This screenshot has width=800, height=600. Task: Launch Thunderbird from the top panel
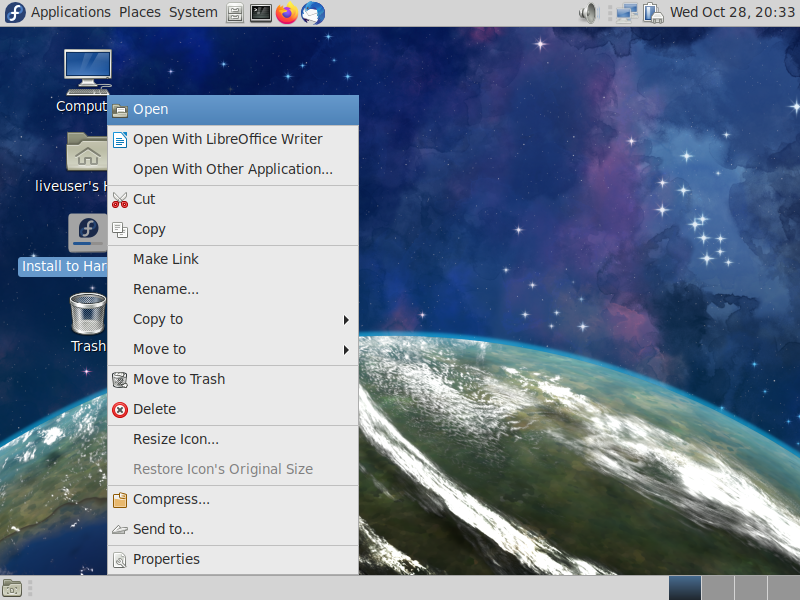[313, 13]
